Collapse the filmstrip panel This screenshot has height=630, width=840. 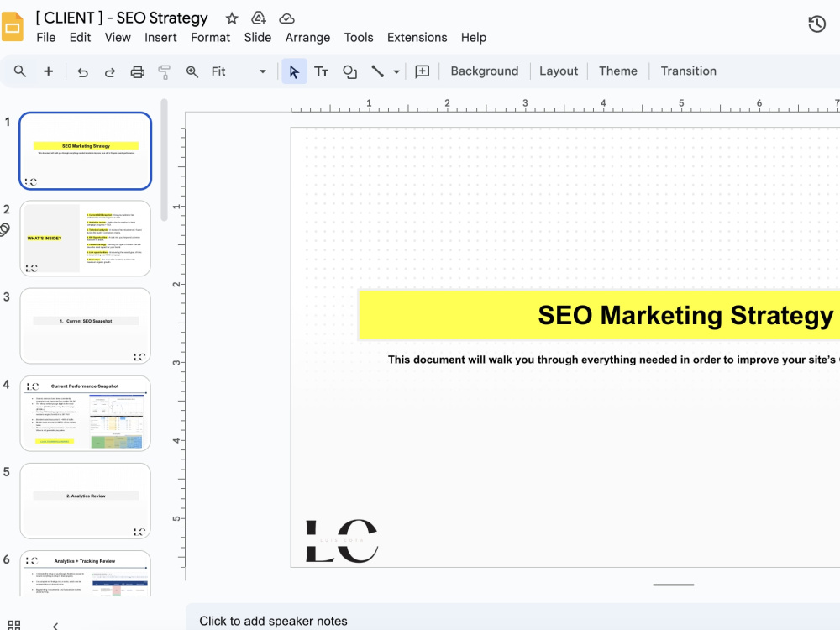pos(55,626)
